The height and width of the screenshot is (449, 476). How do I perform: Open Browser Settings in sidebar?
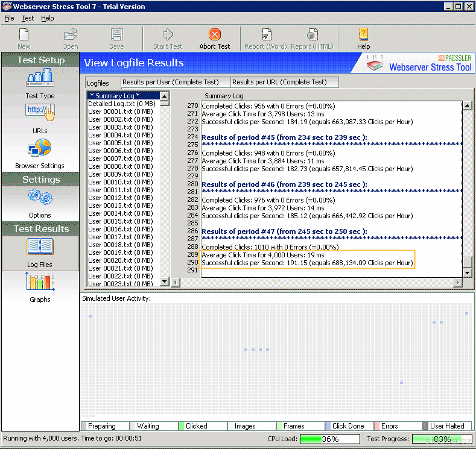pyautogui.click(x=40, y=148)
